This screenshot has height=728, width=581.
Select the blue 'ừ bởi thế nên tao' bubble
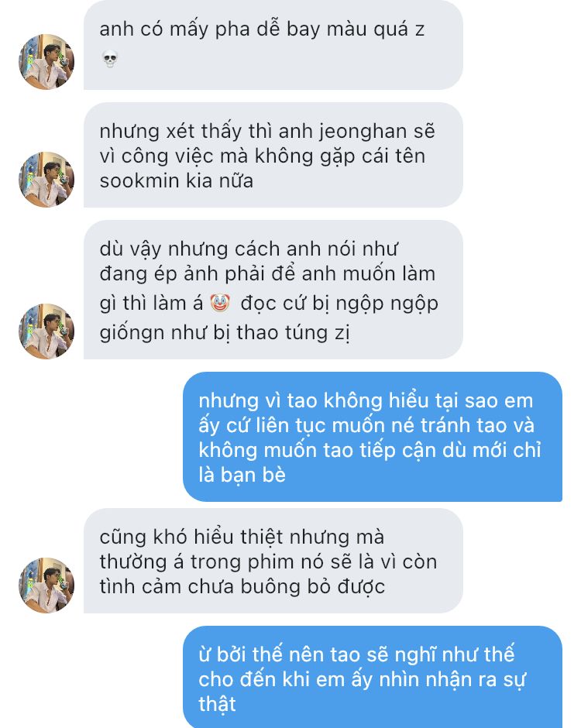pos(373,677)
